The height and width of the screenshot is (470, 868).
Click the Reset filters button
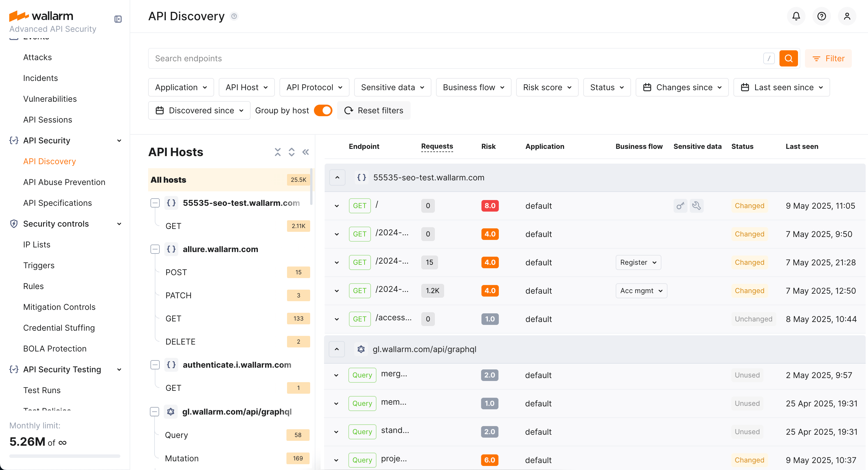click(x=374, y=110)
